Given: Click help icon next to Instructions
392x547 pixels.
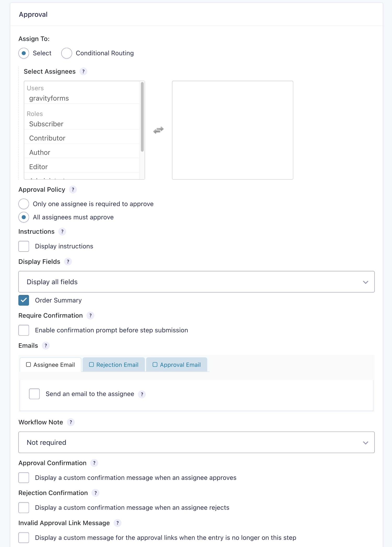Looking at the screenshot, I should point(62,232).
